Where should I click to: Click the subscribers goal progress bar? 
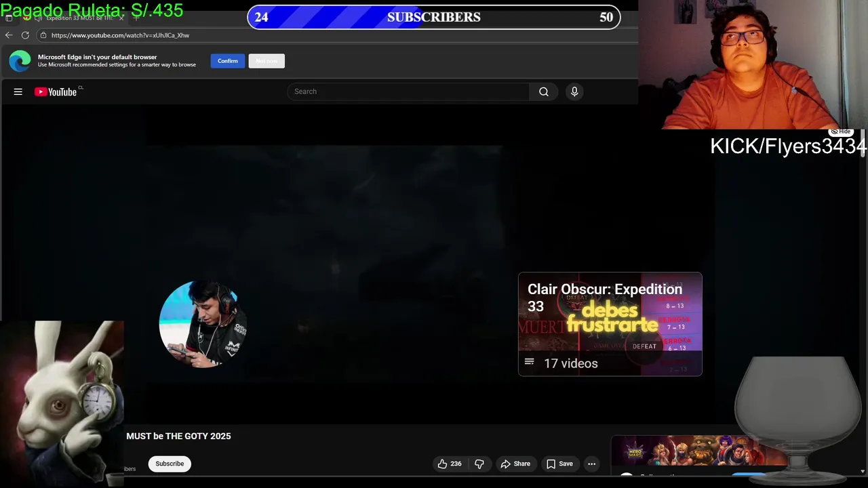[x=434, y=17]
